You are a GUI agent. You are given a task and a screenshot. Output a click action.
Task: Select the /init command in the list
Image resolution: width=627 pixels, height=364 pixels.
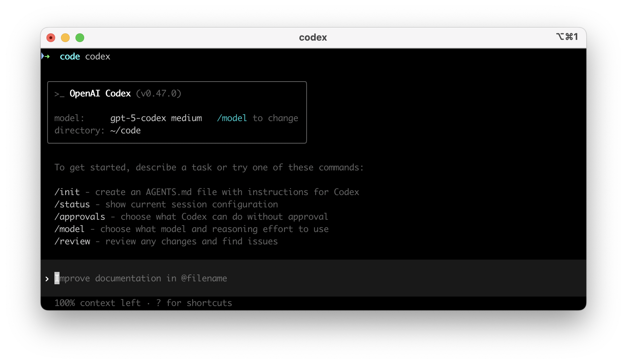point(67,192)
